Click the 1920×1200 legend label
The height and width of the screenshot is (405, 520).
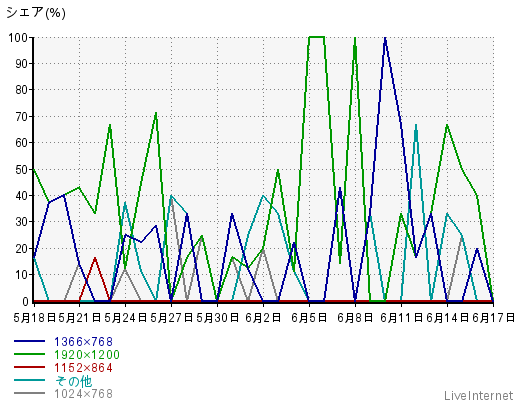(x=87, y=355)
